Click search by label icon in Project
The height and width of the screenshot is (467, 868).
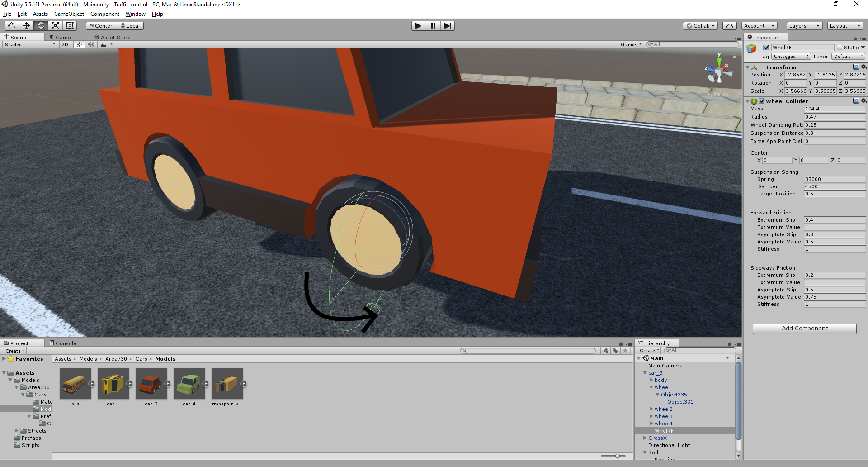tap(615, 351)
